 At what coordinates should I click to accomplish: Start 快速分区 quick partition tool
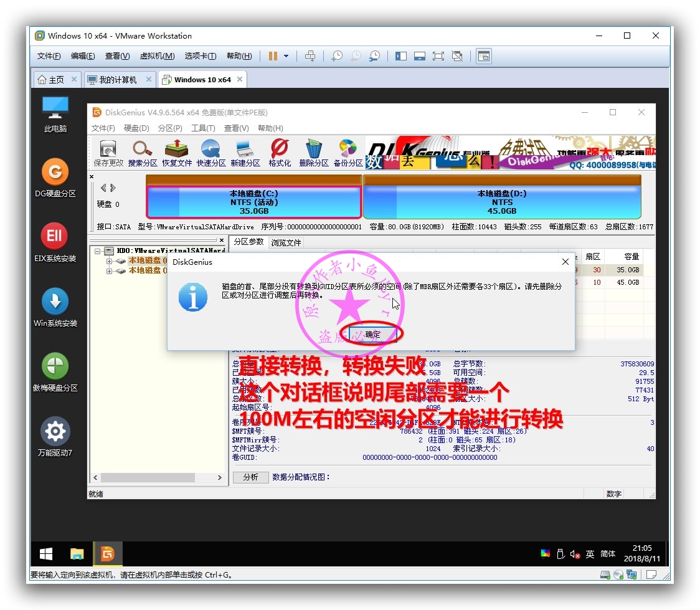pyautogui.click(x=210, y=151)
